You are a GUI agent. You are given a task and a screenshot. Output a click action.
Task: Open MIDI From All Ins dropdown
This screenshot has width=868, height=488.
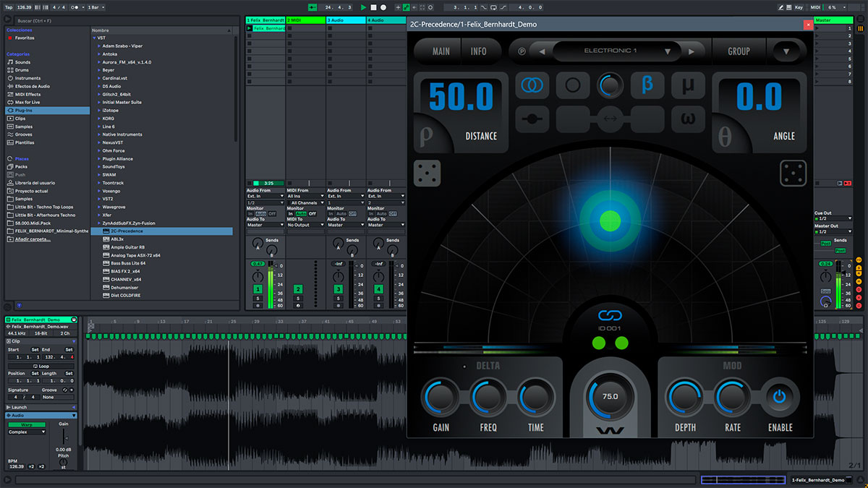click(306, 196)
